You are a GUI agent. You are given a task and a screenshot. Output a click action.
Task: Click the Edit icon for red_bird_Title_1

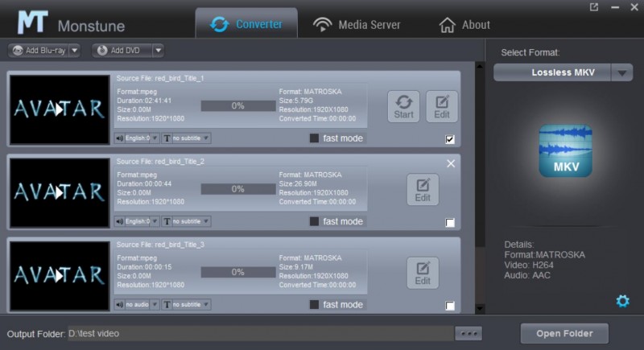click(441, 106)
